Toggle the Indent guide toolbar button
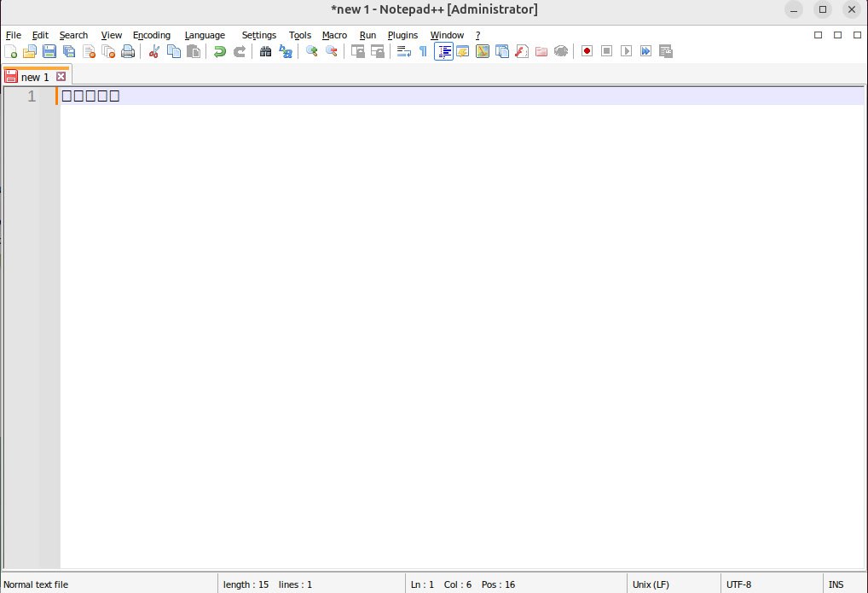The width and height of the screenshot is (868, 593). coord(443,51)
